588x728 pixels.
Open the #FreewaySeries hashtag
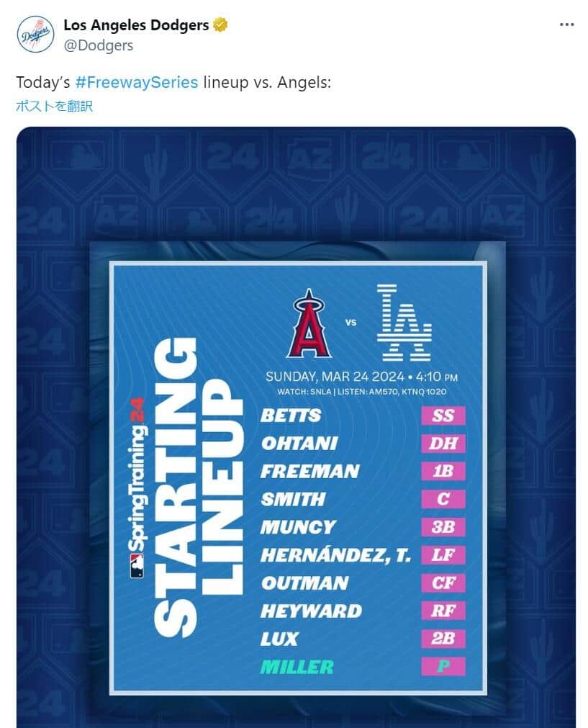136,82
